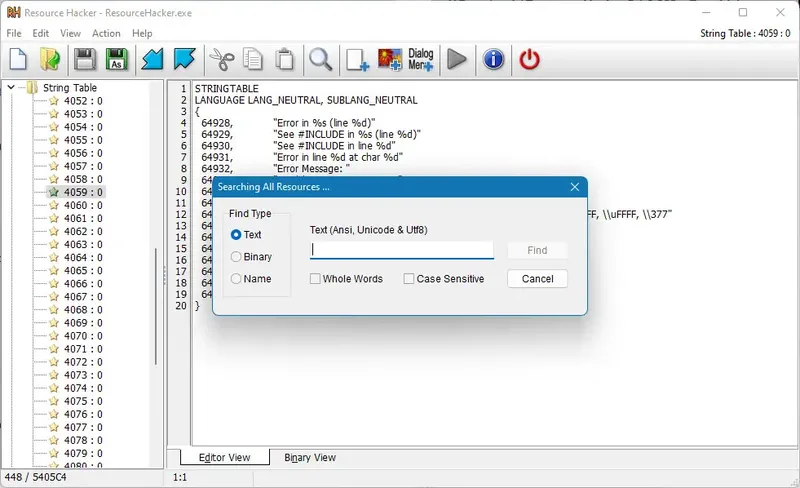The height and width of the screenshot is (488, 800).
Task: Paste using the clipboard icon
Action: 285,59
